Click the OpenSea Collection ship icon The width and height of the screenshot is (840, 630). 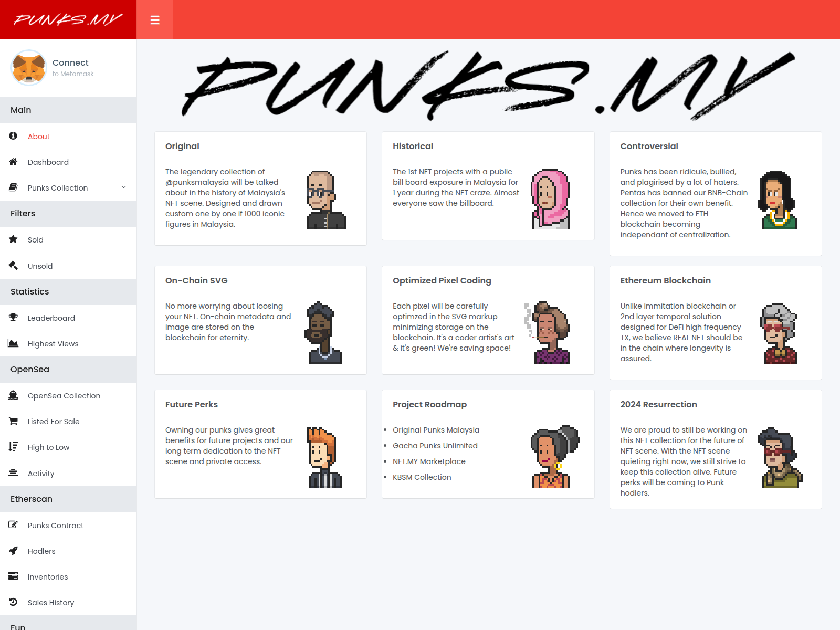[x=14, y=395]
